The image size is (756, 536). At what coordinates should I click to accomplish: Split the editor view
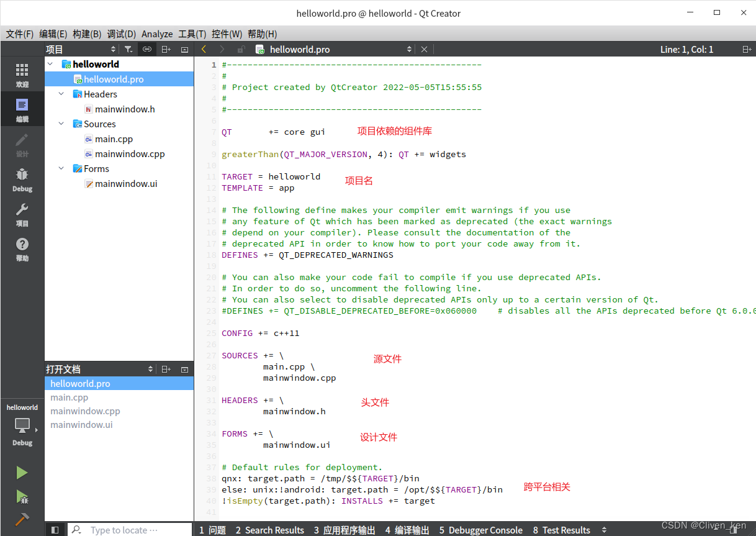click(747, 49)
